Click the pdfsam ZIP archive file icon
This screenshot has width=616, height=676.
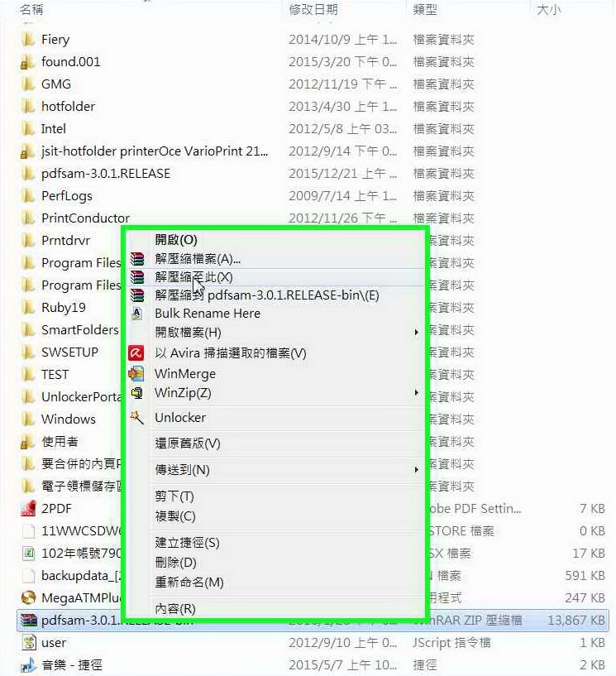click(x=28, y=621)
